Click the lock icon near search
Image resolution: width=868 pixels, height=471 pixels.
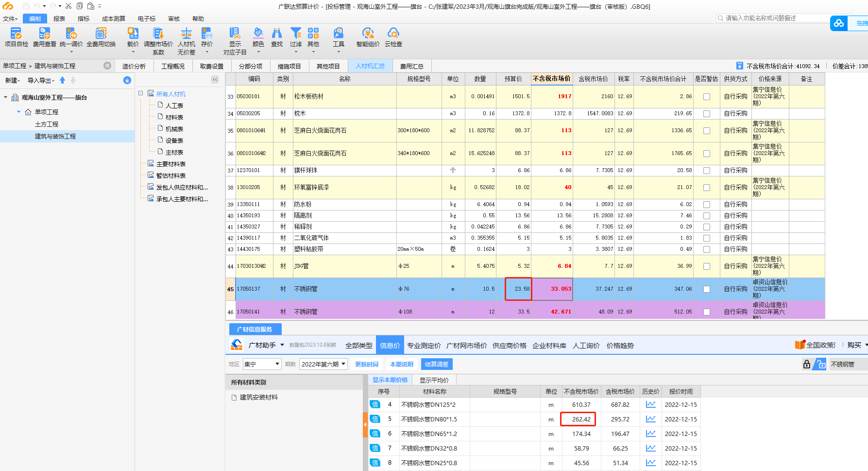tap(807, 364)
